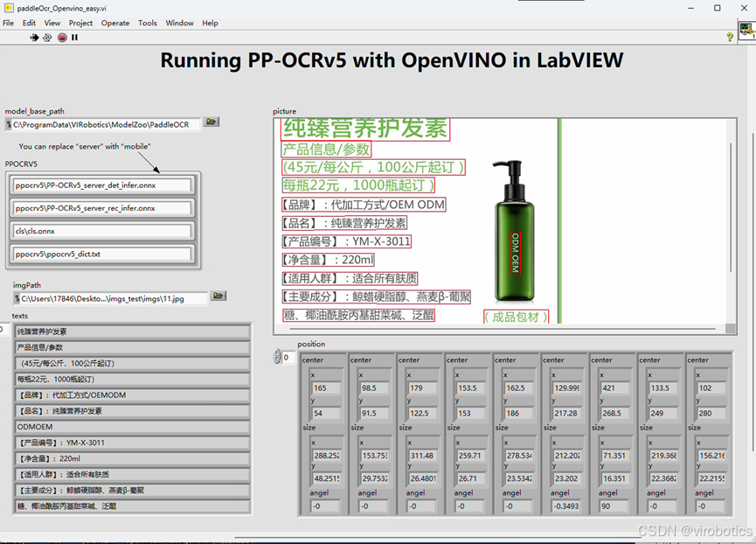The width and height of the screenshot is (756, 544).
Task: Open the Edit menu
Action: click(x=29, y=23)
